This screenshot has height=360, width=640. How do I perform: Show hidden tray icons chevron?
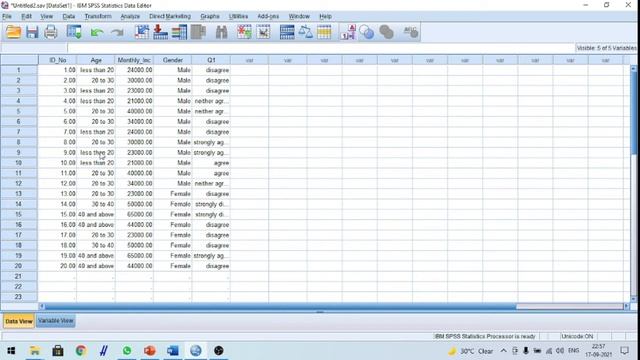503,351
